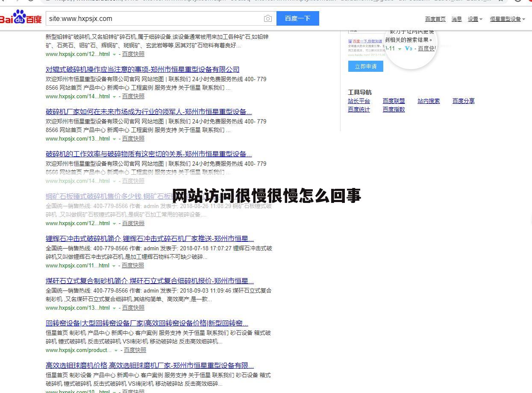Open 百度指数 tool link
The height and width of the screenshot is (393, 532).
pyautogui.click(x=394, y=109)
